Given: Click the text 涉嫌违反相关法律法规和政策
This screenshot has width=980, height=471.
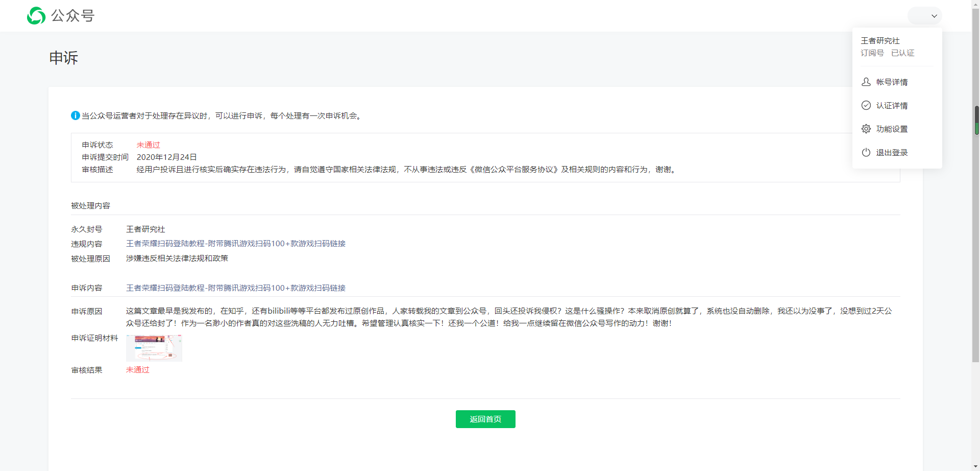Looking at the screenshot, I should (177, 258).
